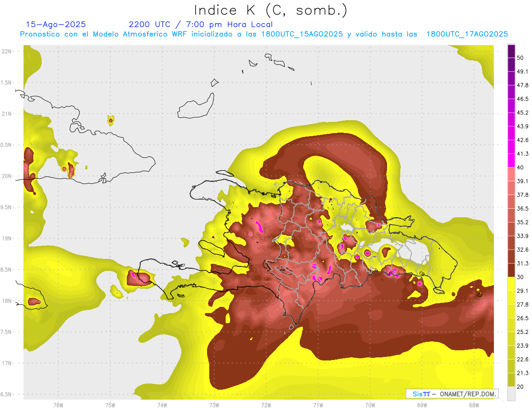Screen dimensions: 532x411
Task: Click the '68W' longitude label
Action: [x=474, y=405]
